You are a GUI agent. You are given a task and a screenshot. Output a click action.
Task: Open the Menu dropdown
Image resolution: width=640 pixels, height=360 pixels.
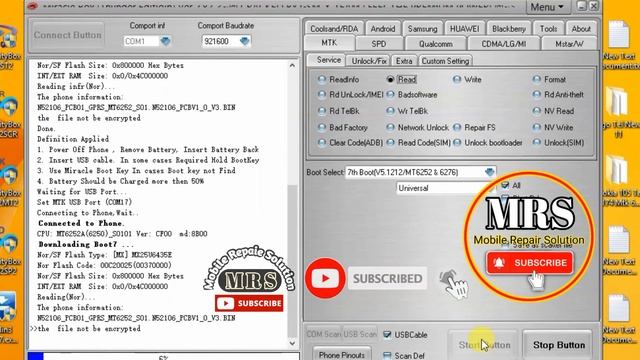tap(547, 7)
